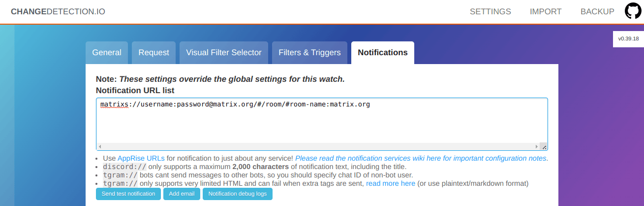The height and width of the screenshot is (206, 644).
Task: Open the BACKUP page
Action: [x=597, y=11]
